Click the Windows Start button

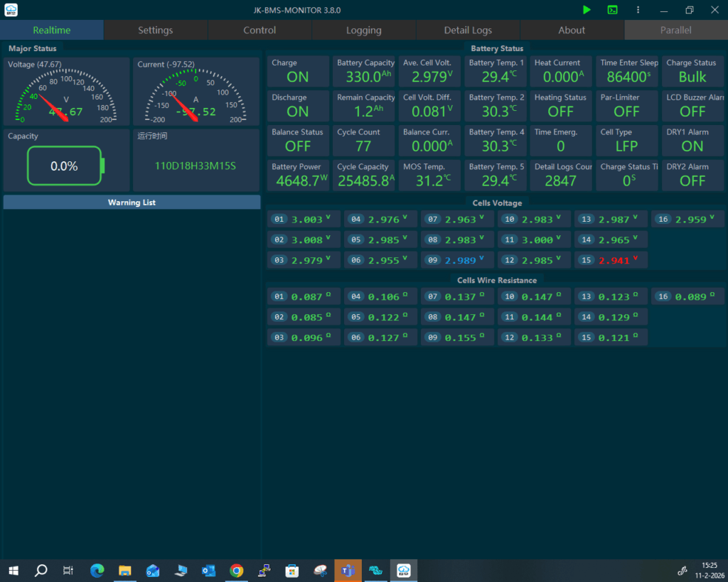(14, 570)
